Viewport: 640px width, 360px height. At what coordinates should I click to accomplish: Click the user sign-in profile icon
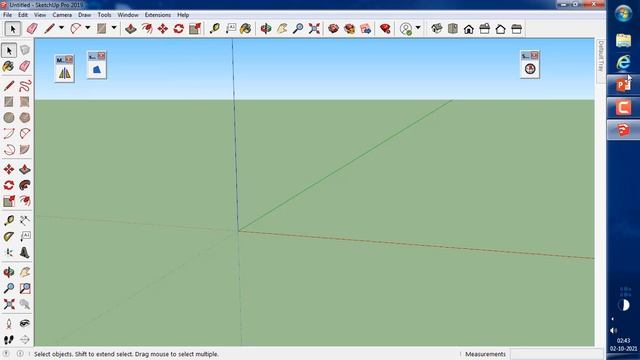pos(406,29)
